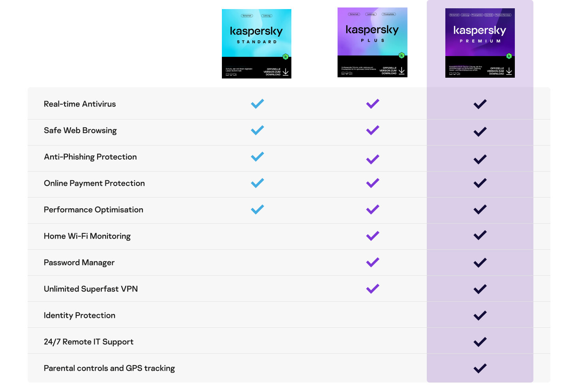Viewport: 578px width, 392px height.
Task: Click the Kaspersky Plus product box
Action: (x=372, y=42)
